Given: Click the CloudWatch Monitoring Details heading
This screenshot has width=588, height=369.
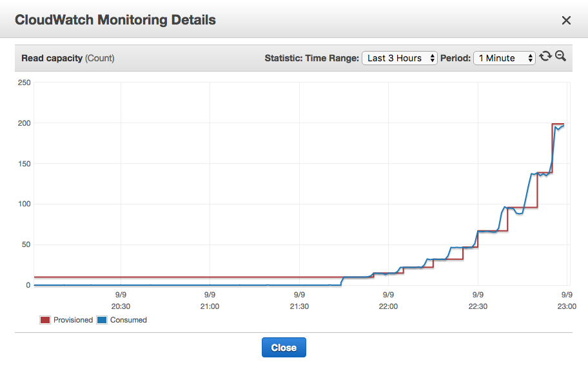Looking at the screenshot, I should pyautogui.click(x=115, y=20).
